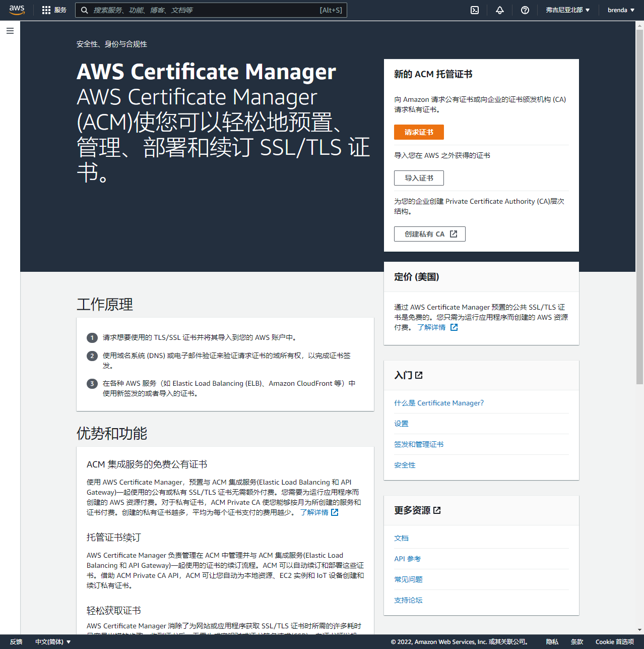Go to the AWS home logo

point(17,10)
